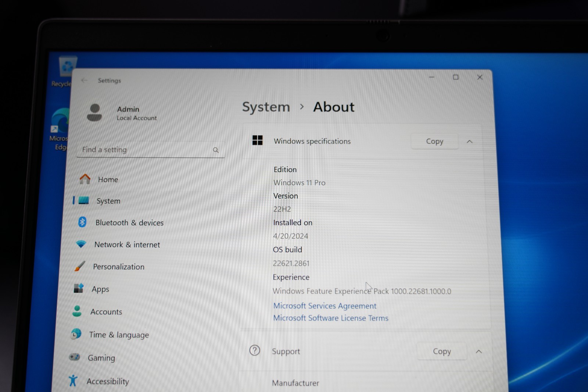
Task: Click the question mark Support icon
Action: pyautogui.click(x=255, y=350)
